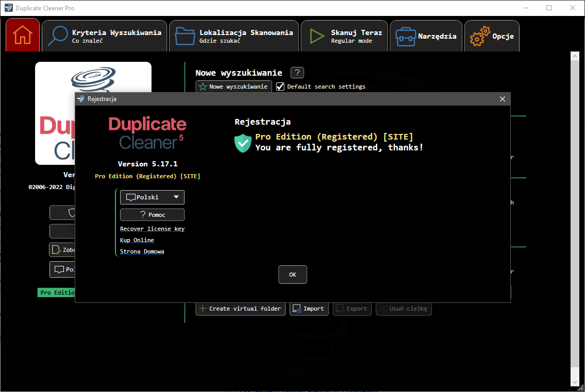The image size is (585, 392).
Task: Start scan with Skanuj Teraz tab
Action: point(344,36)
